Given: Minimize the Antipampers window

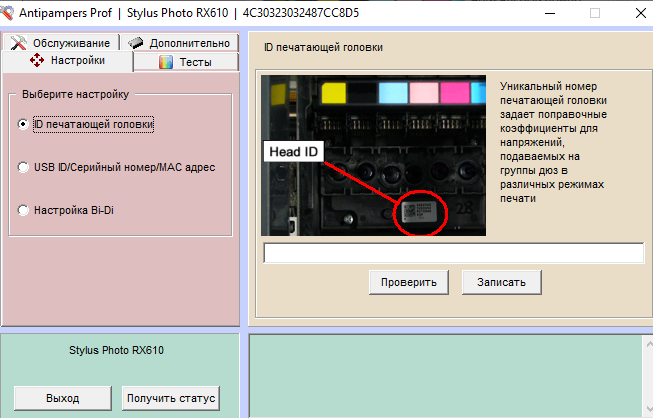Looking at the screenshot, I should tap(550, 13).
